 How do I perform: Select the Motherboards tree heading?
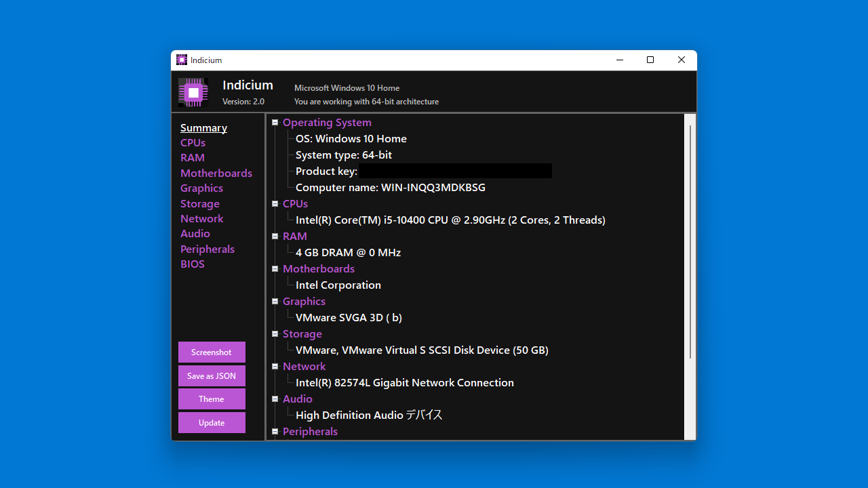[x=319, y=269]
